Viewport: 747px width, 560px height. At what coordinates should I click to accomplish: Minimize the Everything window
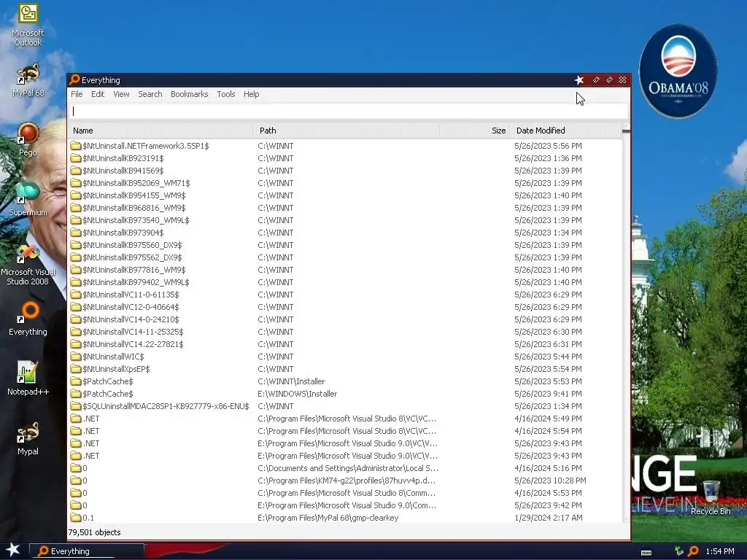click(596, 80)
